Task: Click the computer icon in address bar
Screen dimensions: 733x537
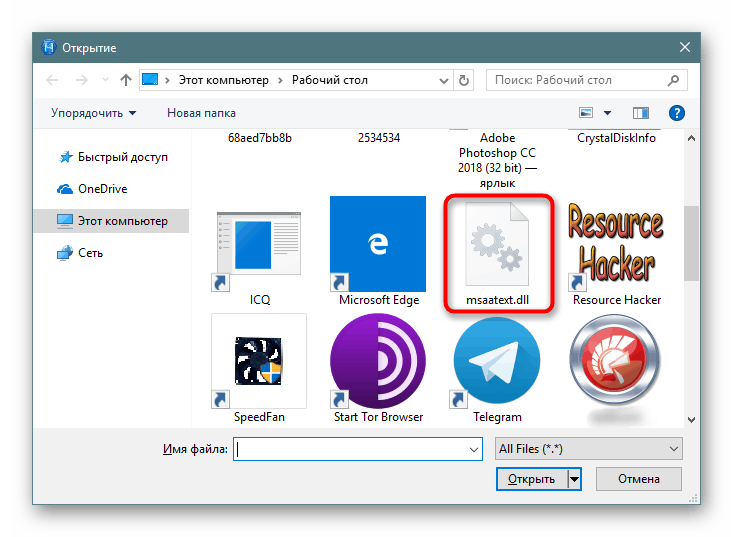Action: coord(150,79)
